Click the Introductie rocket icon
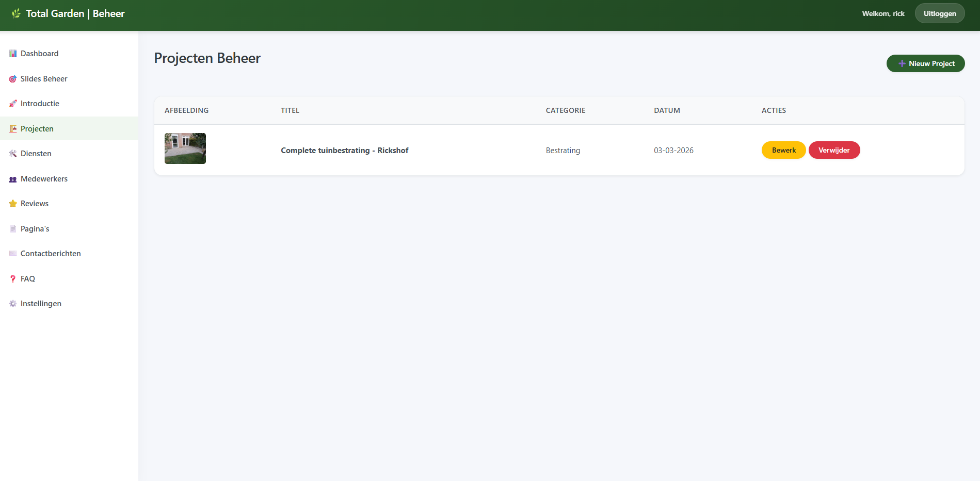 coord(13,104)
